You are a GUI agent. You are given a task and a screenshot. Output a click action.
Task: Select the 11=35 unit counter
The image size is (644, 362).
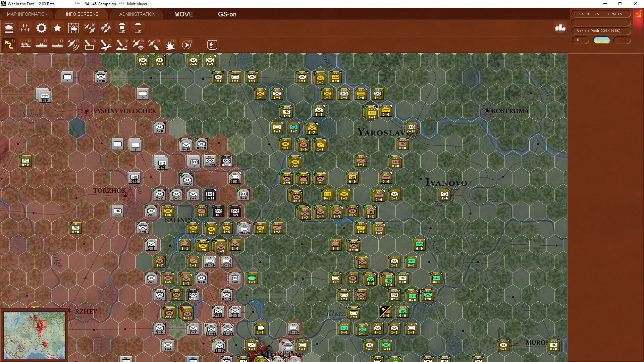tap(219, 346)
